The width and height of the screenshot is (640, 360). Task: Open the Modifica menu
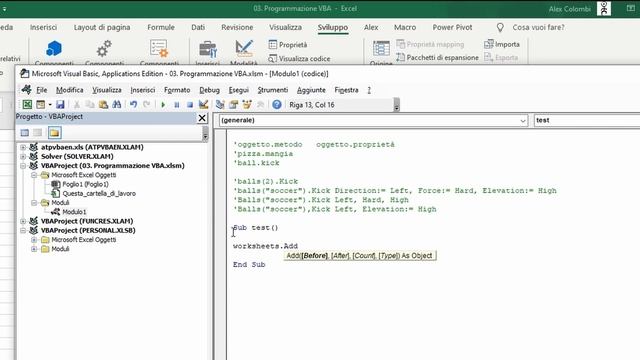coord(69,90)
